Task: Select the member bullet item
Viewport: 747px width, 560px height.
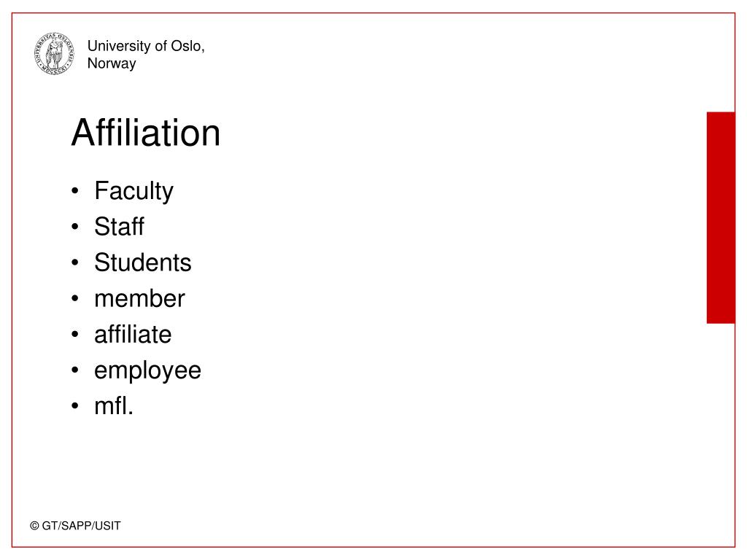Action: (x=139, y=298)
